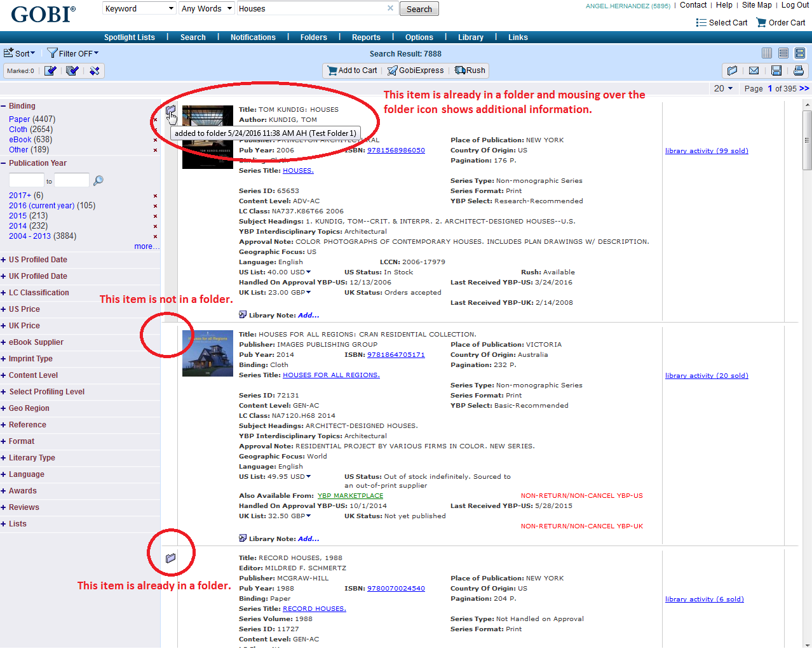The width and height of the screenshot is (812, 649).
Task: Switch to the table grid view icon
Action: click(x=767, y=53)
